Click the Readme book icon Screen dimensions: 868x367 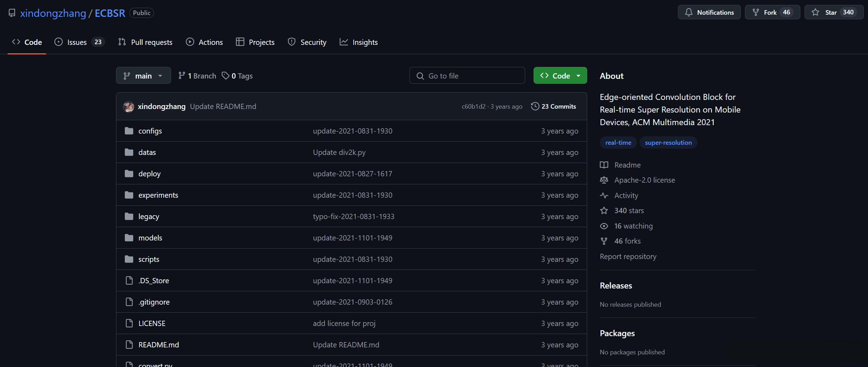point(604,165)
